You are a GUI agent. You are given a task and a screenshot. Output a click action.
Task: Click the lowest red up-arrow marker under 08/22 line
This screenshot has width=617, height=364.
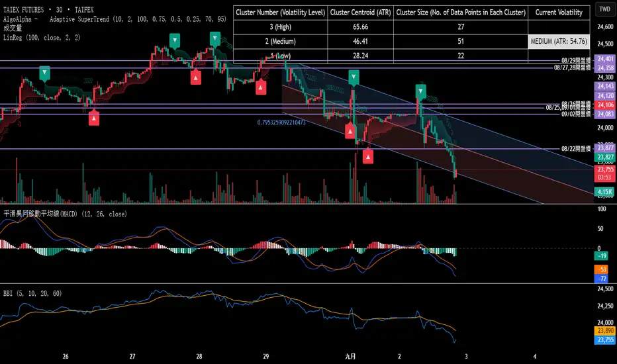[x=368, y=157]
